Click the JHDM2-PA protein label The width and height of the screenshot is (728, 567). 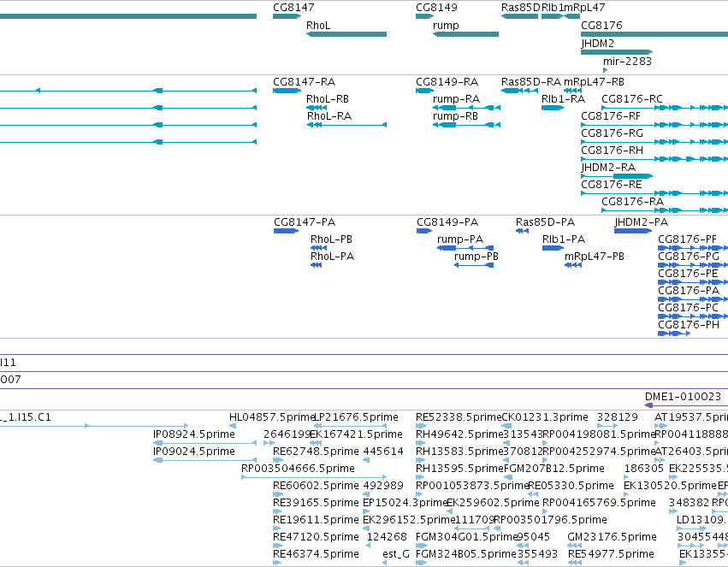(642, 222)
